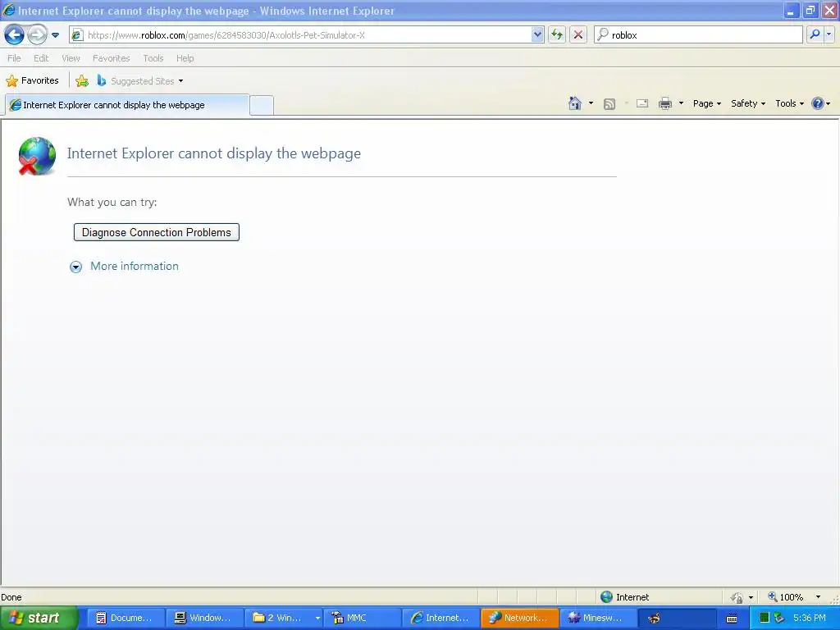Click the on-screen keyboard icon in taskbar
Screen dimensions: 840x630
(731, 619)
